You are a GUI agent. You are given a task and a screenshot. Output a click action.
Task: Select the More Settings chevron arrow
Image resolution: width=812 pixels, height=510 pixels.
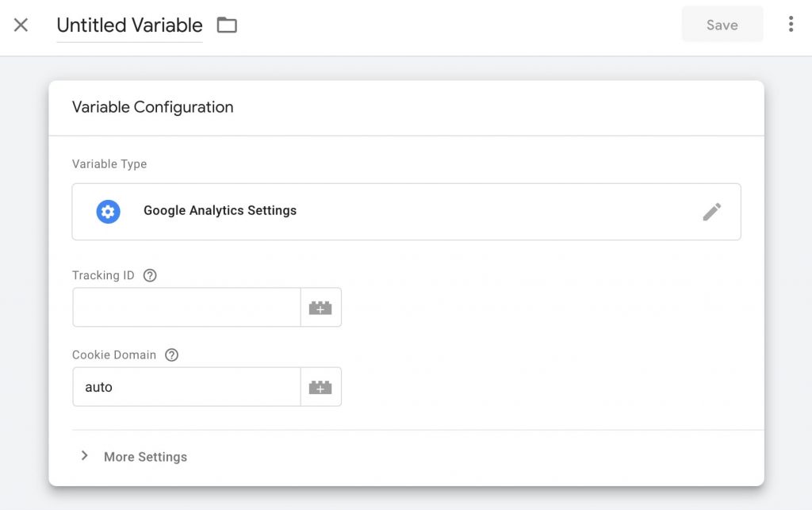(x=85, y=456)
